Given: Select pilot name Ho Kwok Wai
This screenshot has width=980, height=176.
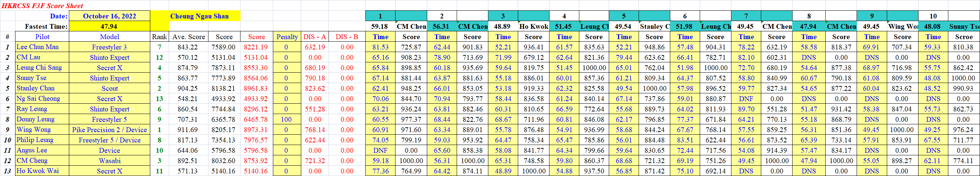Looking at the screenshot, I should click(x=37, y=171).
